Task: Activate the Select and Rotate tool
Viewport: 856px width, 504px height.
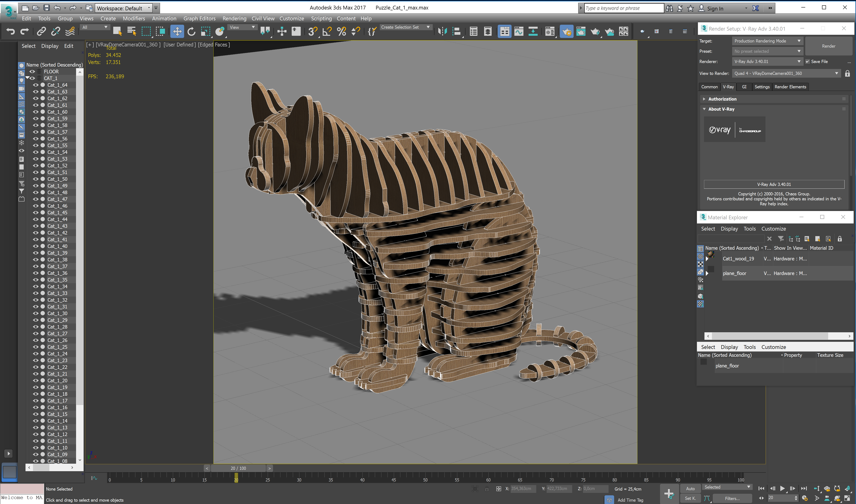Action: pos(191,32)
